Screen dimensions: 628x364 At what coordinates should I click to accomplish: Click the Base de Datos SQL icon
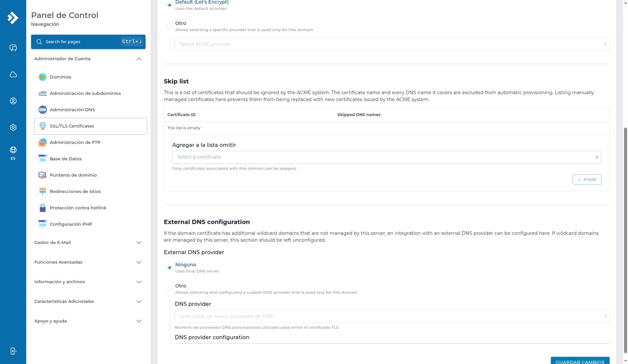pos(42,159)
